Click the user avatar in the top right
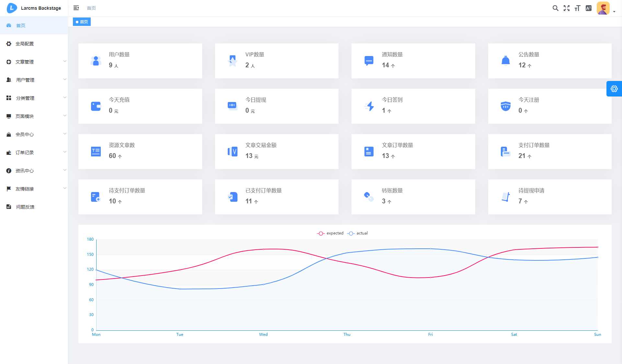622x364 pixels. pos(603,8)
